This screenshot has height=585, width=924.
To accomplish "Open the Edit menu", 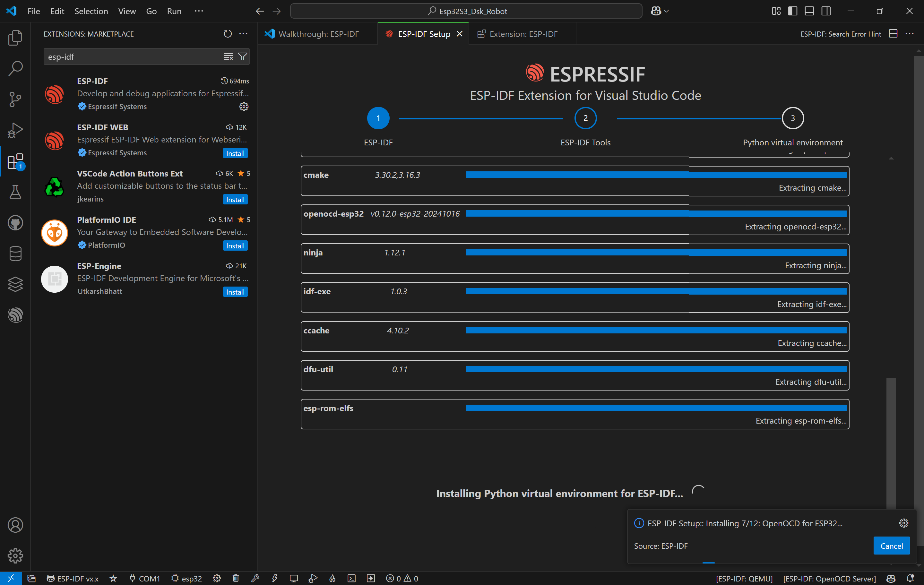I will pyautogui.click(x=57, y=11).
